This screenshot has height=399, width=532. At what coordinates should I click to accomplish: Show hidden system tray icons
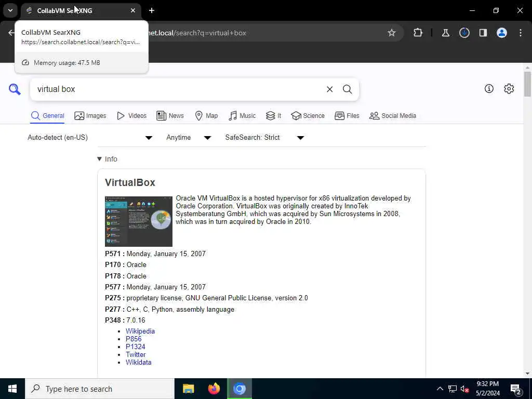[440, 389]
